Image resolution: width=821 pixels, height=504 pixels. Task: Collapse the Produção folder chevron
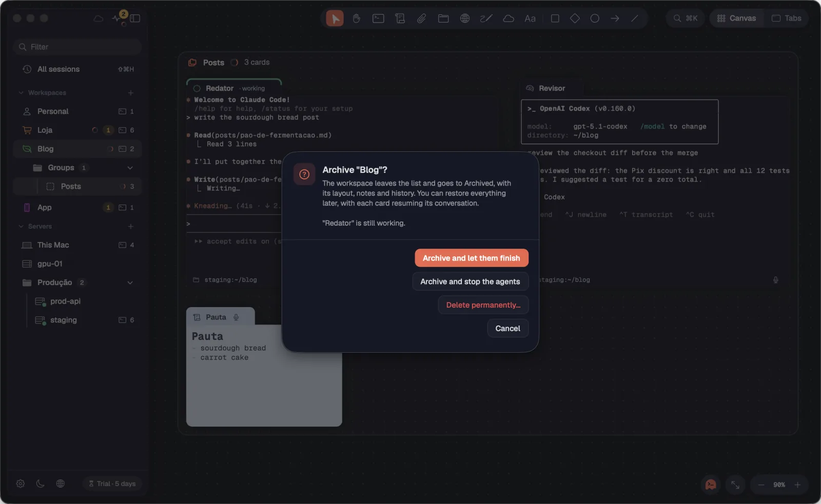[x=130, y=283]
